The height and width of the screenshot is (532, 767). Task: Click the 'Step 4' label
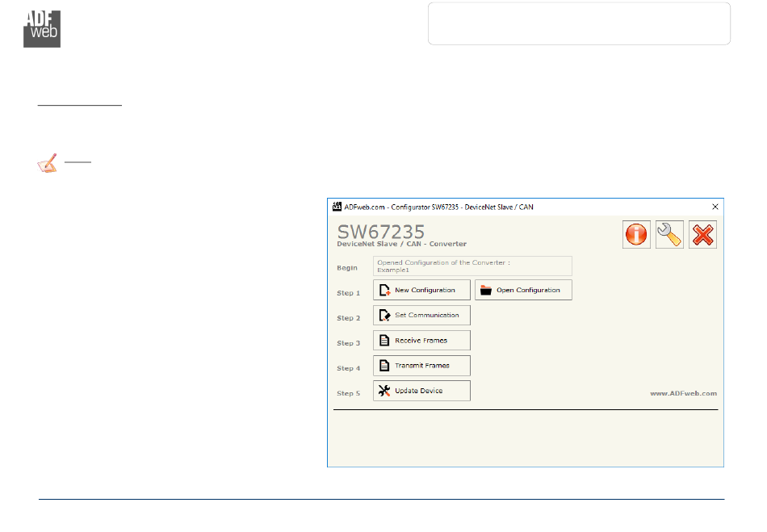[348, 368]
